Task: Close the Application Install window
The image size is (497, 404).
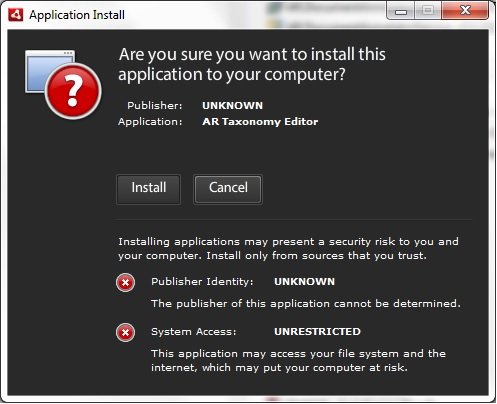Action: pyautogui.click(x=465, y=11)
